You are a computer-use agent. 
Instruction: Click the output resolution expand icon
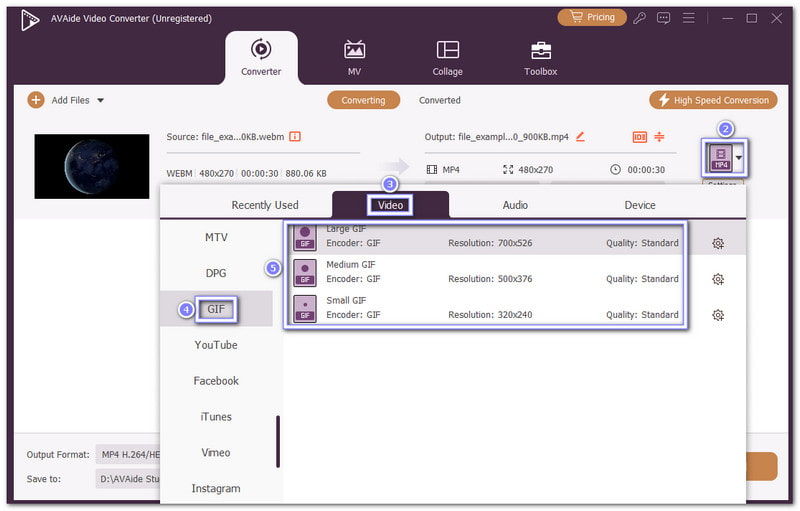tap(508, 169)
